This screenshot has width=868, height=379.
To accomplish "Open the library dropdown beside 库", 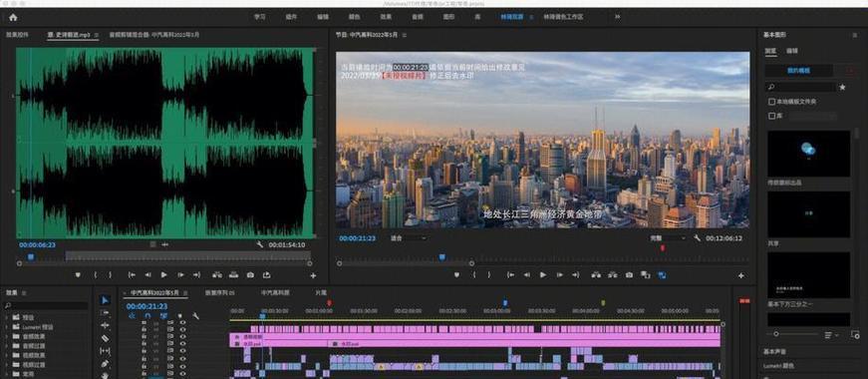I will tap(812, 117).
